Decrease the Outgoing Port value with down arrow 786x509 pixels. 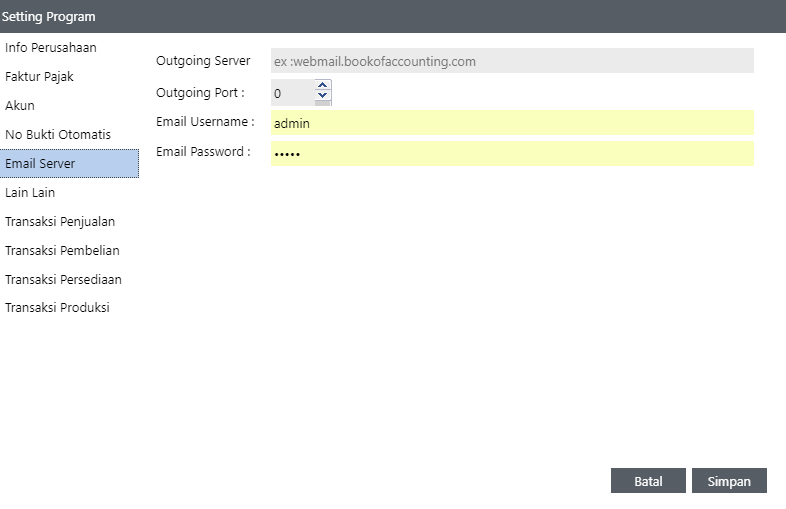click(322, 96)
